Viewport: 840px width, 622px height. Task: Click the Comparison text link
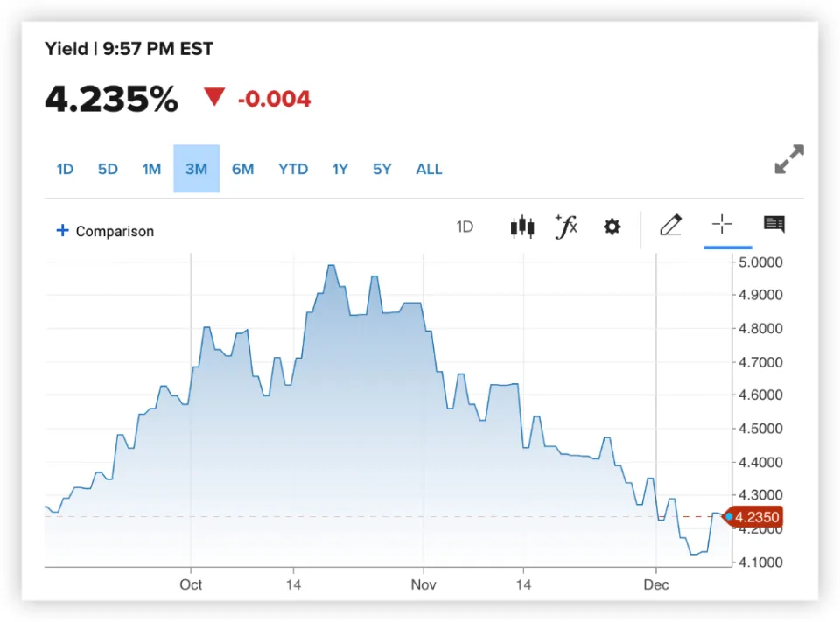[x=115, y=232]
